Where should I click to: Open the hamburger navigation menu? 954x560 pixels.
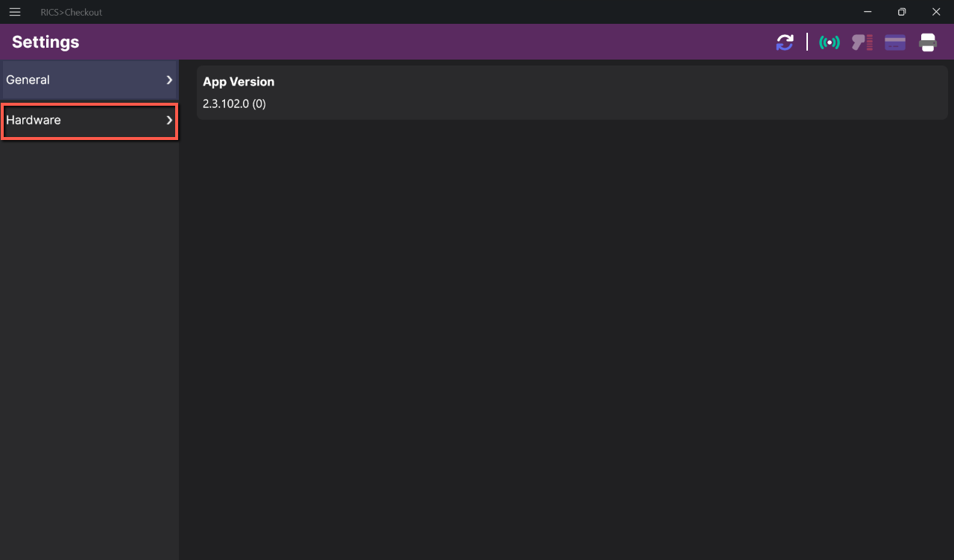[14, 12]
